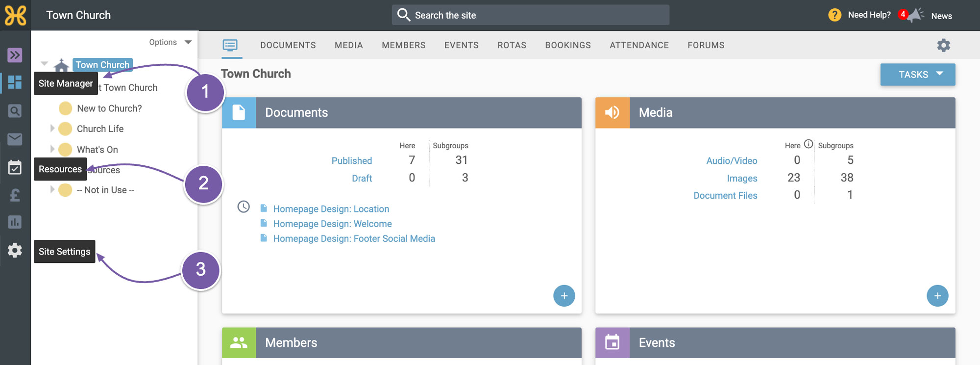The width and height of the screenshot is (980, 365).
Task: Collapse the Town Church root tree node
Action: coord(45,64)
